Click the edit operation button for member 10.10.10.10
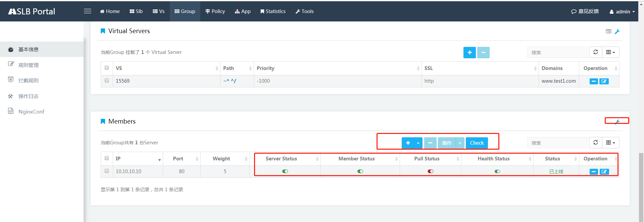The image size is (644, 222). pos(604,172)
